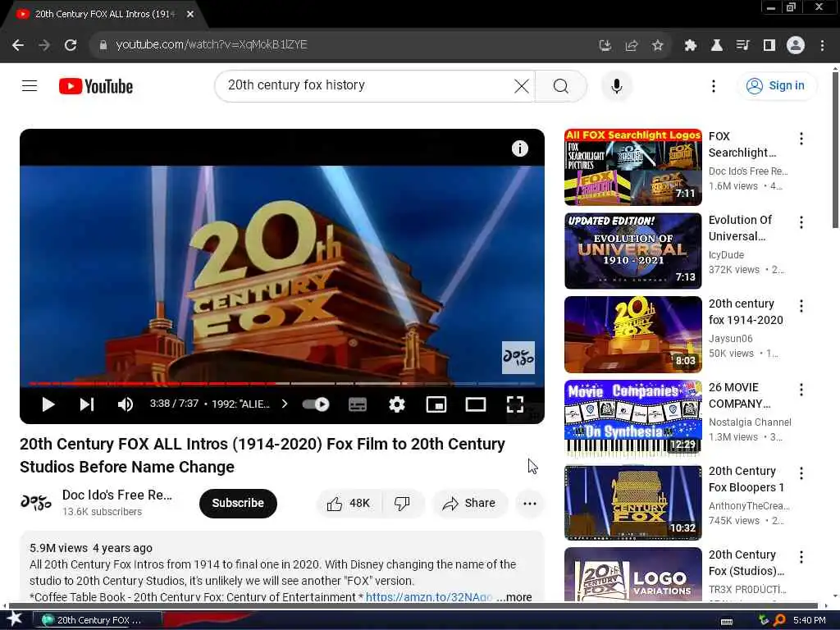
Task: Like the video with 48K likes
Action: [x=349, y=503]
